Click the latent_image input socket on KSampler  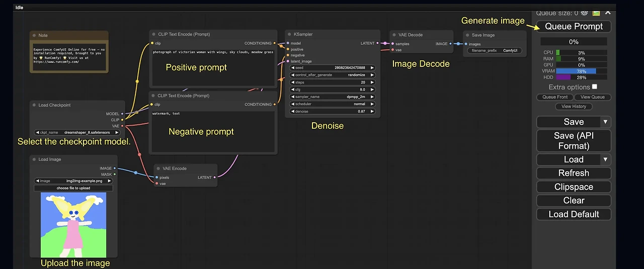tap(288, 61)
